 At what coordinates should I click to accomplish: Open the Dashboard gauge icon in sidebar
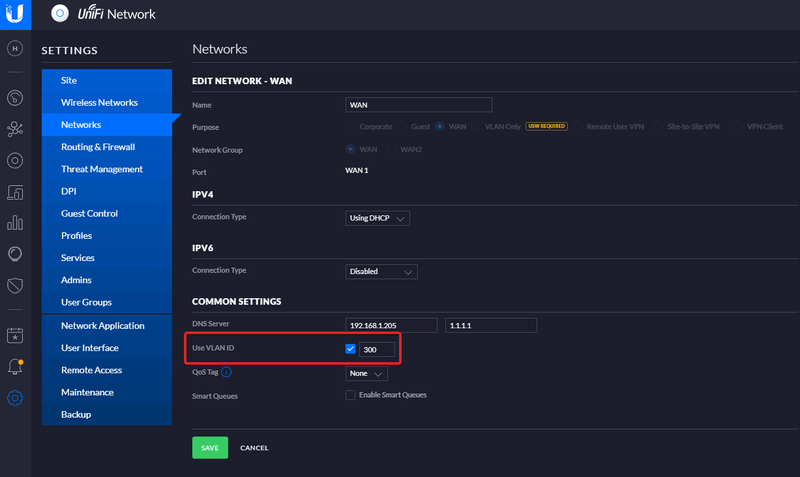tap(15, 97)
